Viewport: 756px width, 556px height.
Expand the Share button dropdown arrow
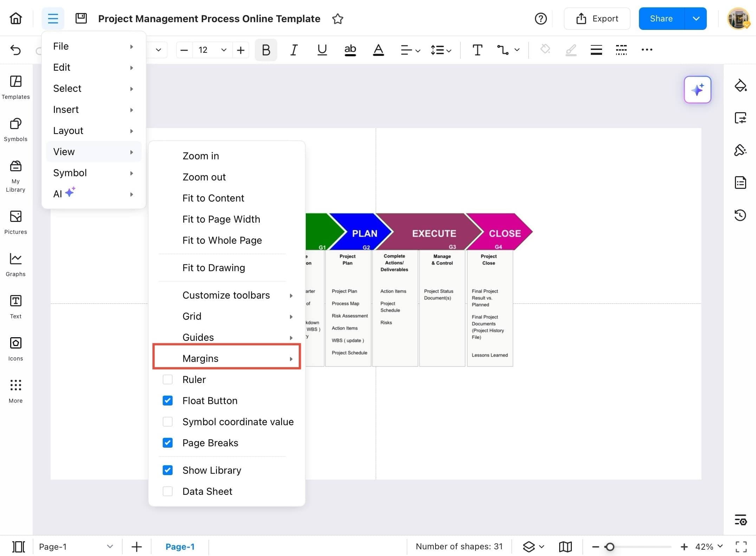696,19
